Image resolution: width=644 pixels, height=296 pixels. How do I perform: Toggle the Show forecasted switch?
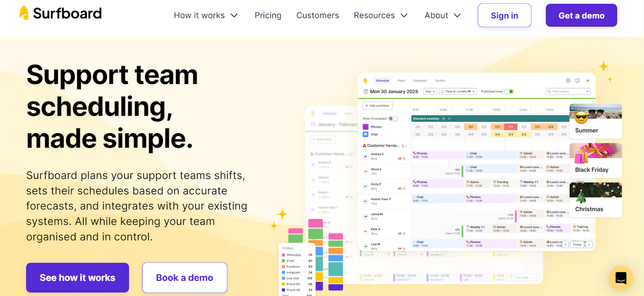393,119
